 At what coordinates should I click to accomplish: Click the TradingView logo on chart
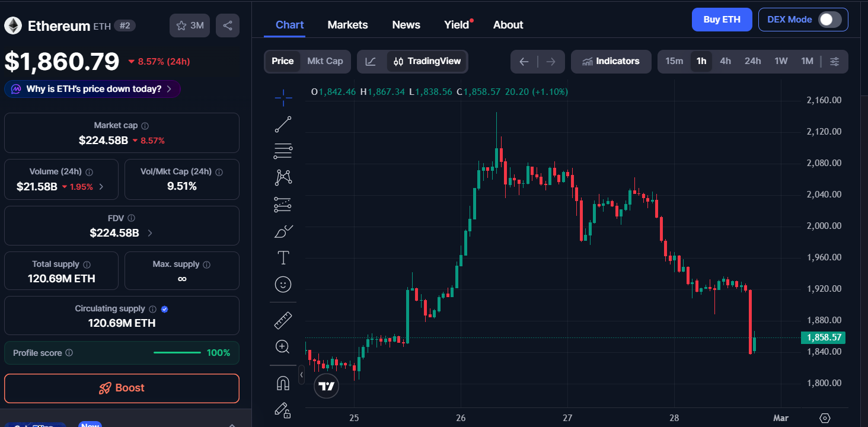click(326, 386)
